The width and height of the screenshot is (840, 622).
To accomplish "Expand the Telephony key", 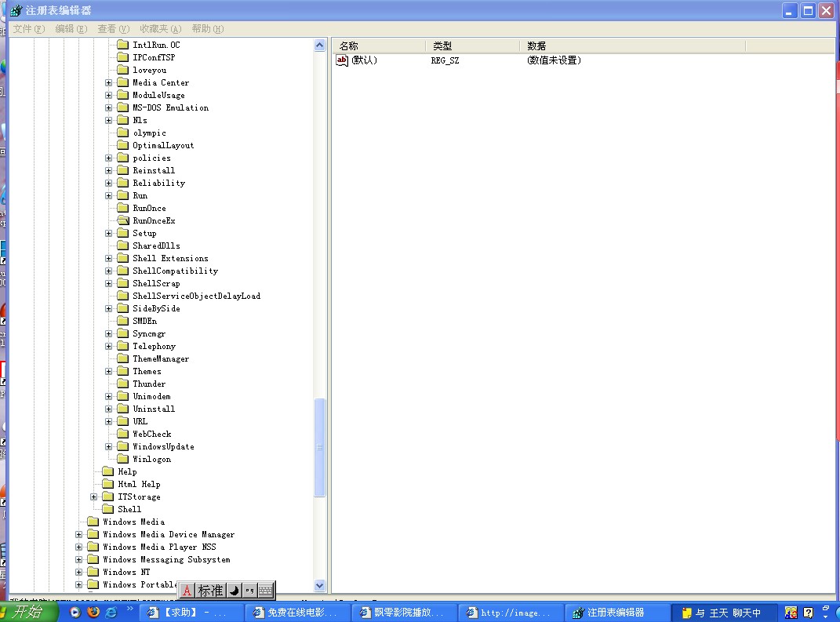I will (x=109, y=346).
